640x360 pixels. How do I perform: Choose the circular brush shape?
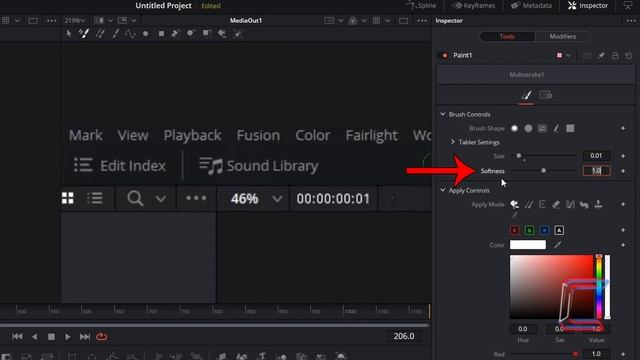click(528, 128)
